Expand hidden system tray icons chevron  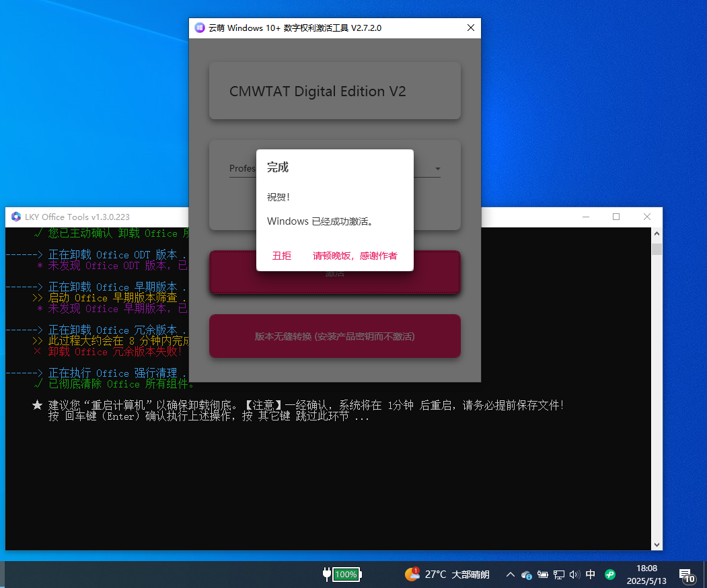tap(510, 575)
